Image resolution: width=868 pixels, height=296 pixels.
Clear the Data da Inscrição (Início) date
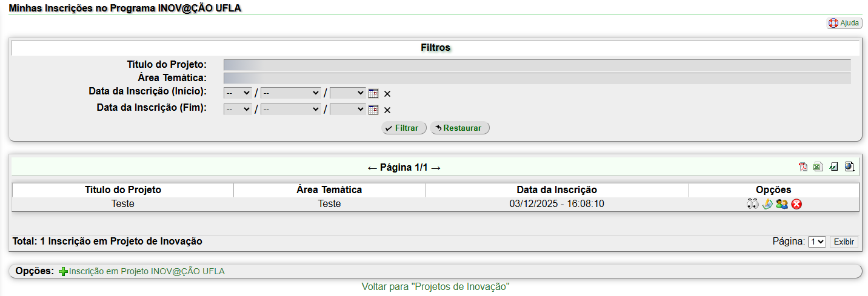[x=387, y=94]
